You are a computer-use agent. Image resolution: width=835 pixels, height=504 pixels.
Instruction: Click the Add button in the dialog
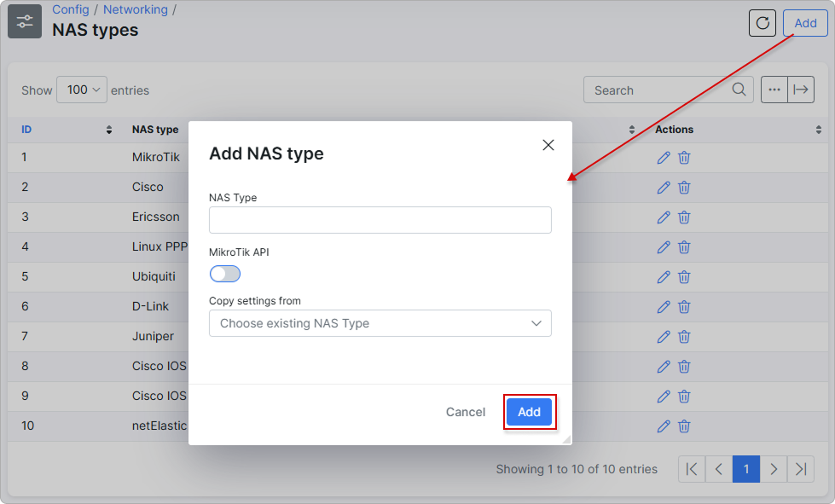[x=530, y=411]
